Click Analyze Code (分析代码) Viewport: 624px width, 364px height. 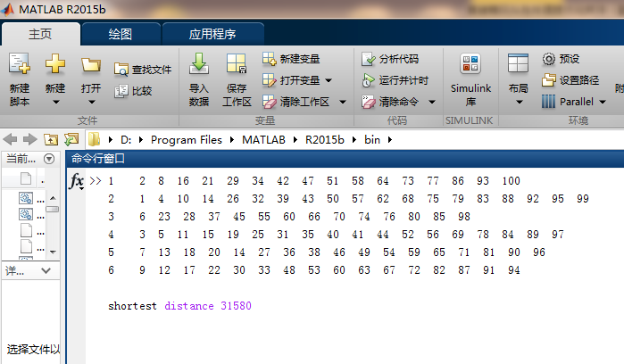tap(390, 59)
